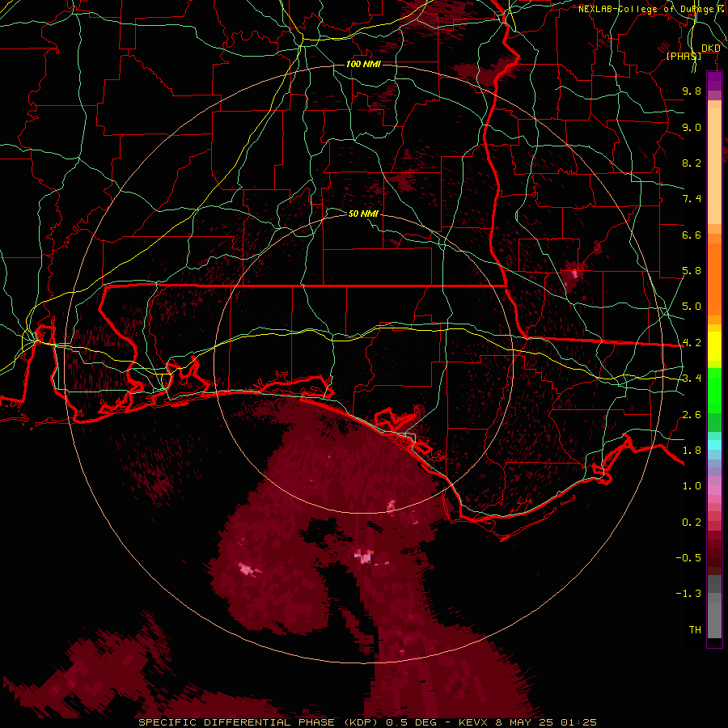Click the 0.2 color scale value
The height and width of the screenshot is (728, 728).
[x=692, y=523]
